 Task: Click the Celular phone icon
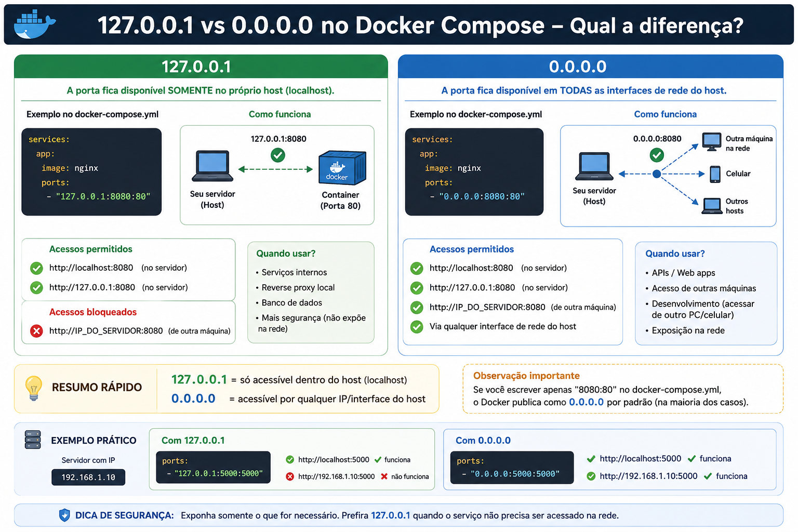[715, 174]
